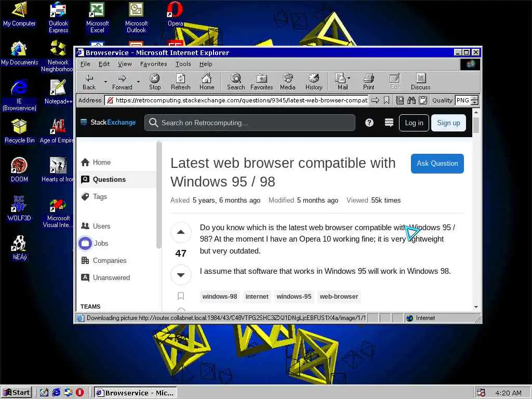Open the Media toolbar button
The image size is (532, 399).
pyautogui.click(x=288, y=82)
